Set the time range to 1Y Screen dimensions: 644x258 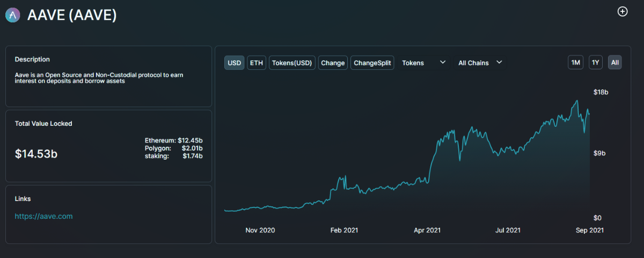click(595, 63)
